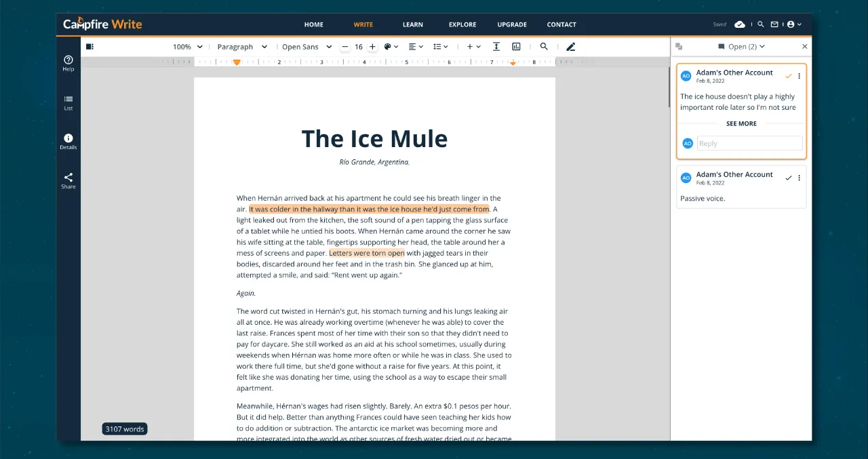Open the document search
This screenshot has width=868, height=459.
544,46
